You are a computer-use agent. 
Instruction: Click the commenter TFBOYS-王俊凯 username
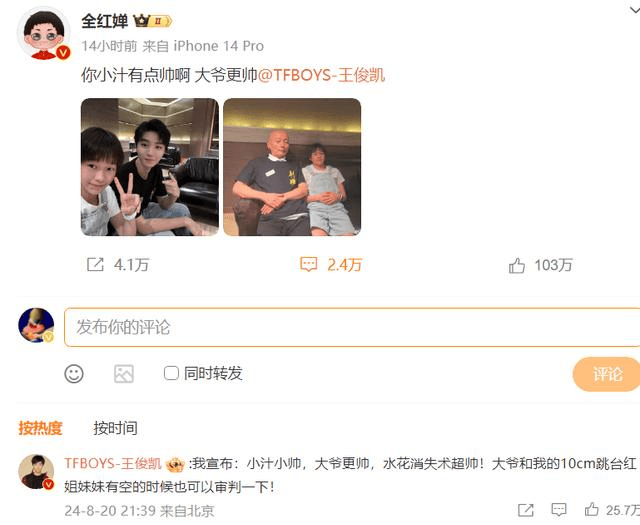point(113,464)
